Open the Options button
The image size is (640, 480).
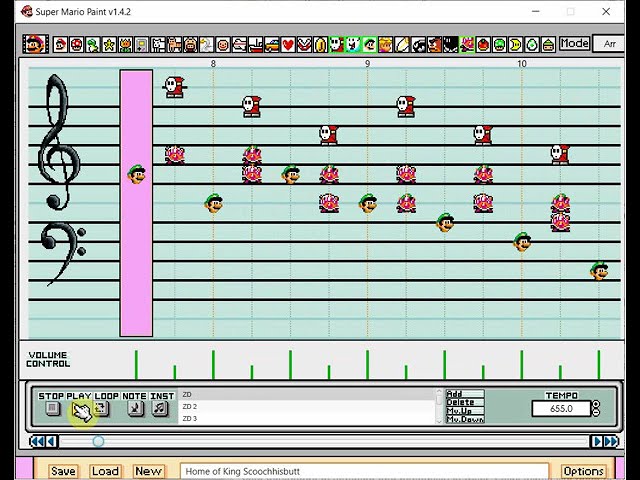coord(583,471)
